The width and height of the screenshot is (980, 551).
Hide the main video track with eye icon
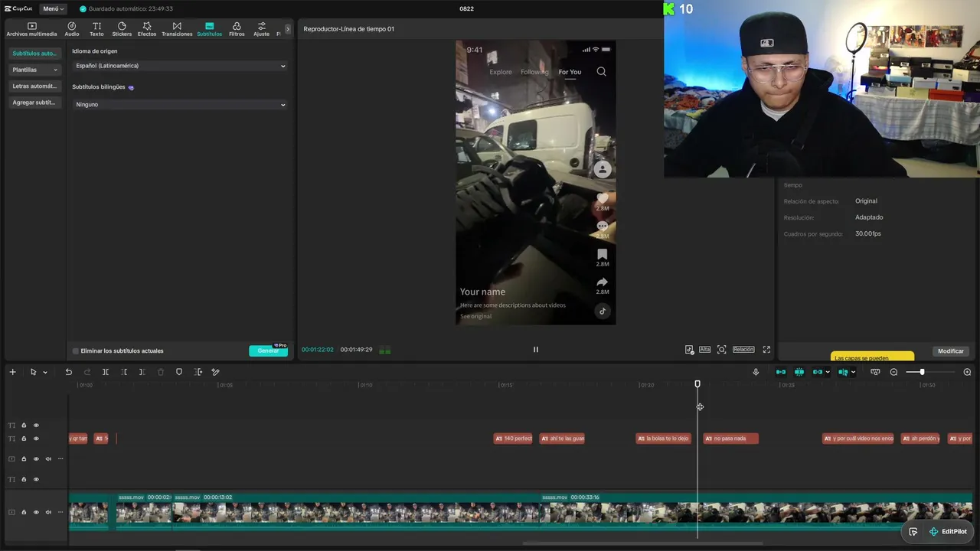click(x=36, y=512)
